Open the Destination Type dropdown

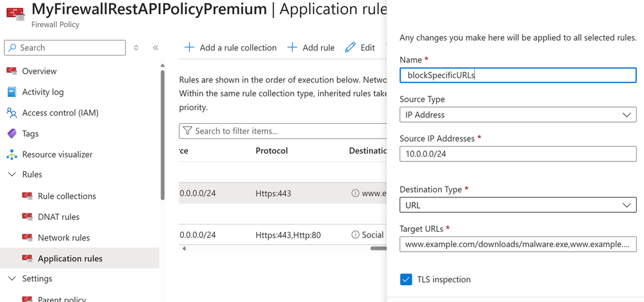[518, 205]
